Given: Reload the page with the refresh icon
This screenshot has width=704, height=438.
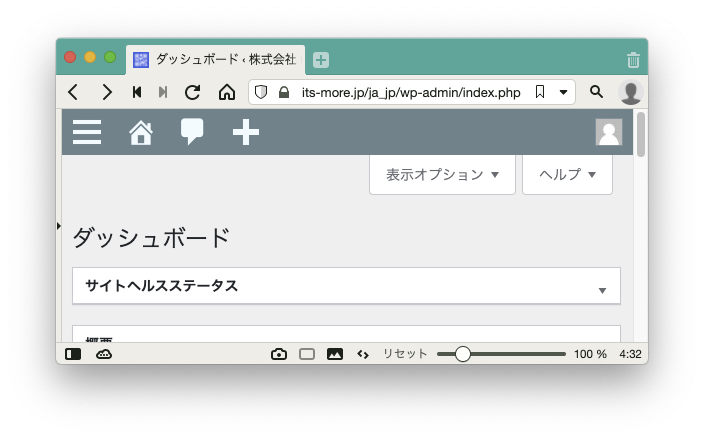Looking at the screenshot, I should coord(193,92).
